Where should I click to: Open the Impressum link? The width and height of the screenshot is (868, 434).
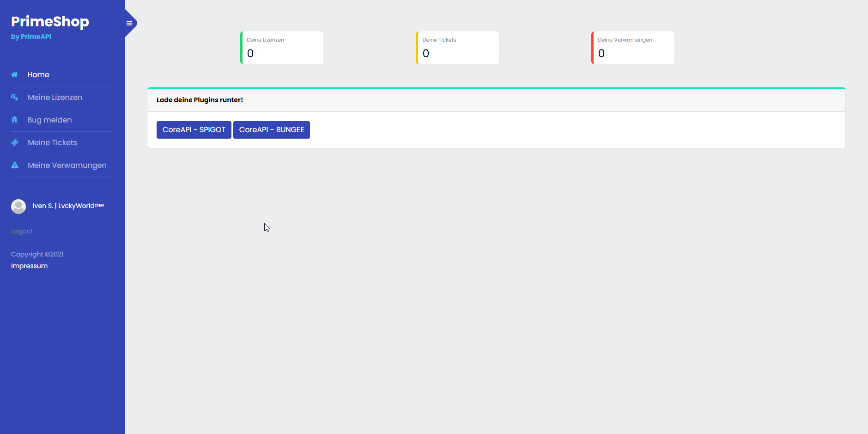29,266
